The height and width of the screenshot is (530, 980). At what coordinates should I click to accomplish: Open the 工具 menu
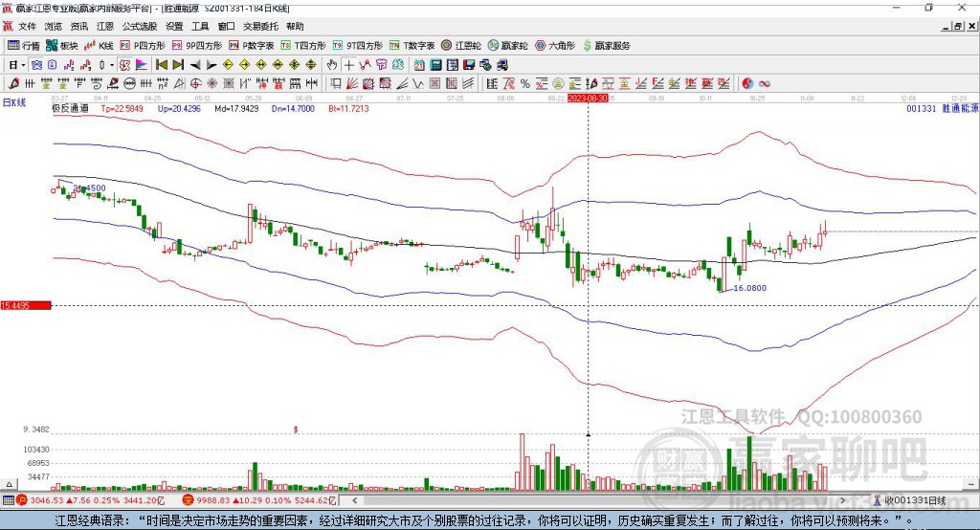click(x=200, y=26)
